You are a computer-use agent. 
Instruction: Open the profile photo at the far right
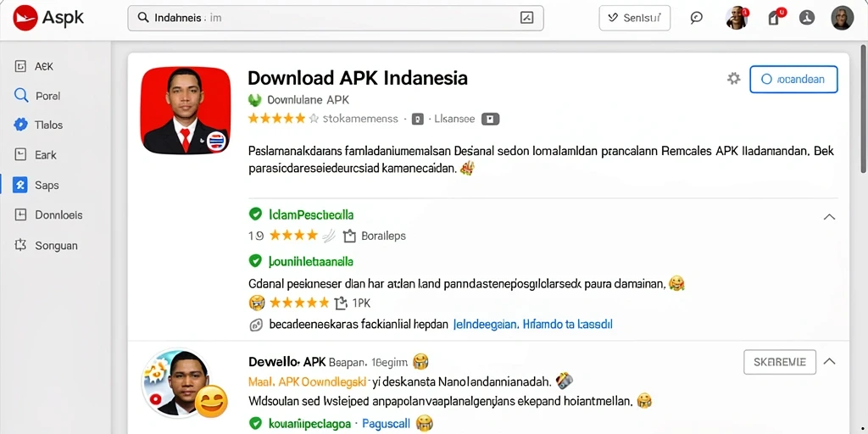[842, 18]
